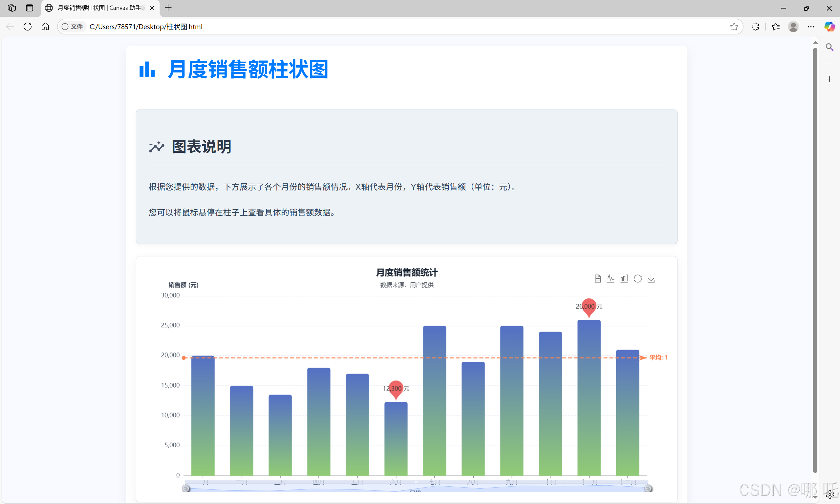
Task: Switch chart to bar type icon
Action: point(624,278)
